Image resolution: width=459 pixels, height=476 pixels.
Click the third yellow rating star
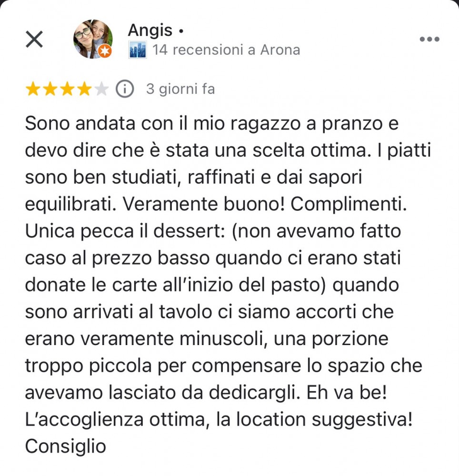[x=67, y=89]
